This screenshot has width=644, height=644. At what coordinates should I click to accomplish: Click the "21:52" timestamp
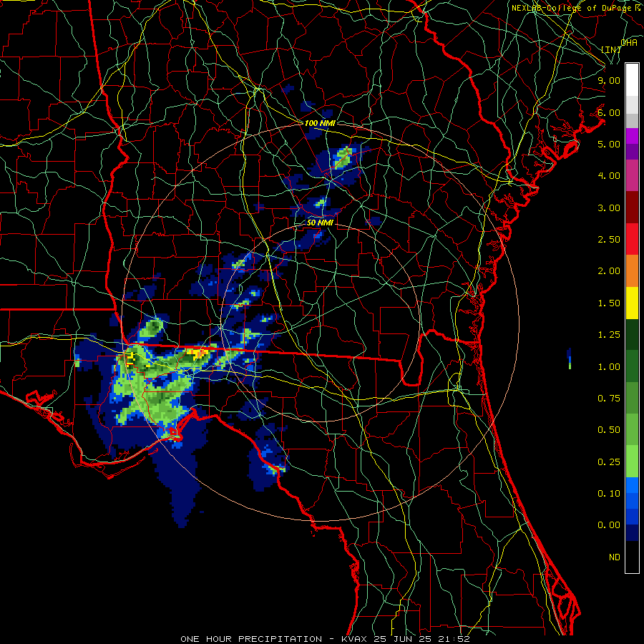[x=454, y=639]
